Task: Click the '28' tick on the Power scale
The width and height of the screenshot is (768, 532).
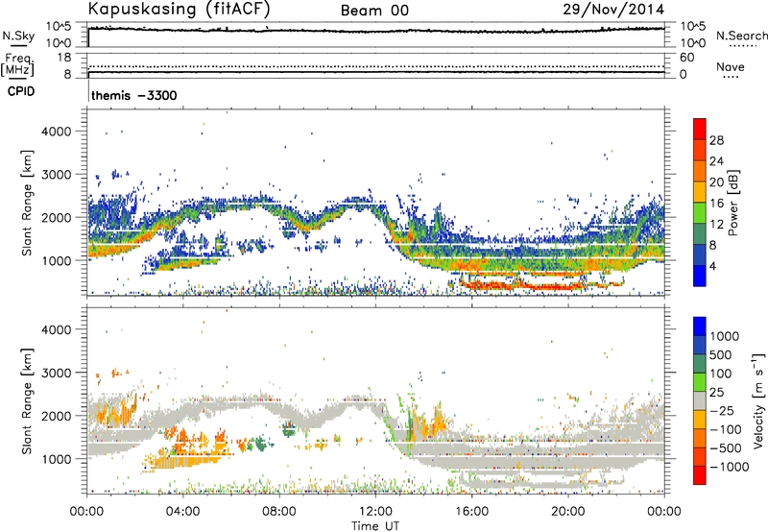Action: coord(716,140)
